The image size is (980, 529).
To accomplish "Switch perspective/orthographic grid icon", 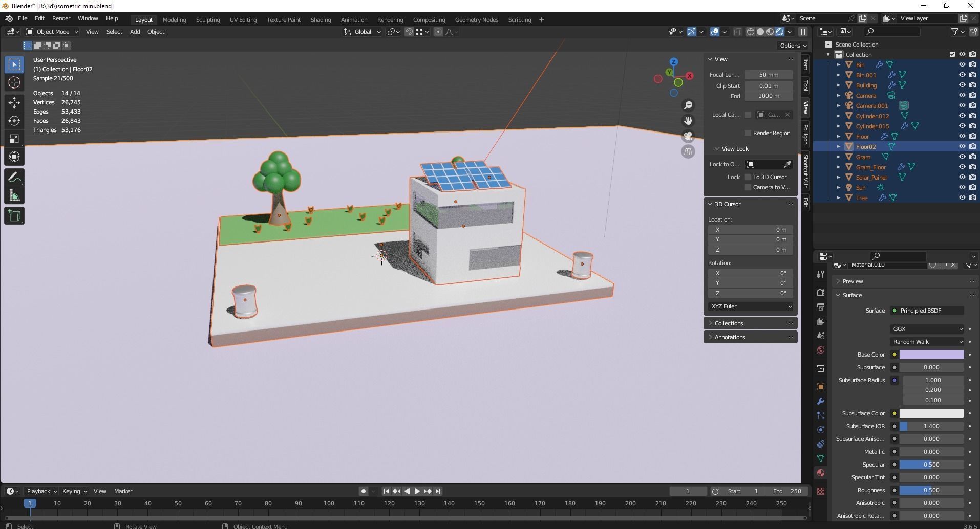I will tap(688, 151).
